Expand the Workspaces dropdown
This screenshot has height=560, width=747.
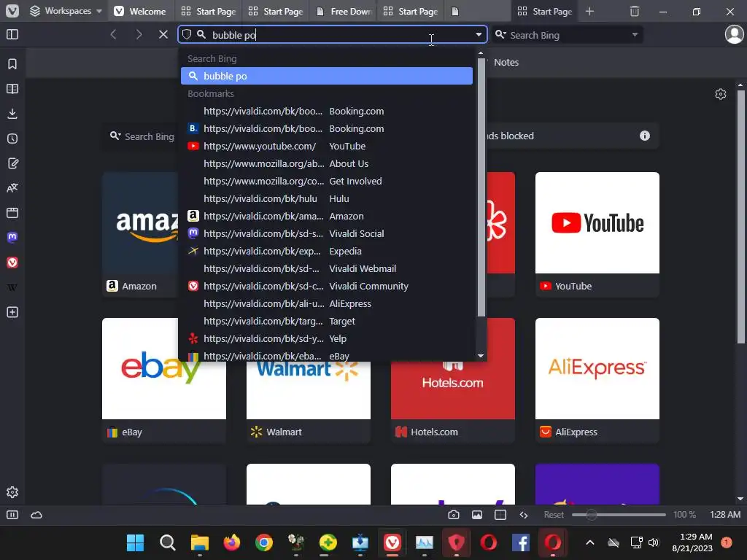point(66,11)
